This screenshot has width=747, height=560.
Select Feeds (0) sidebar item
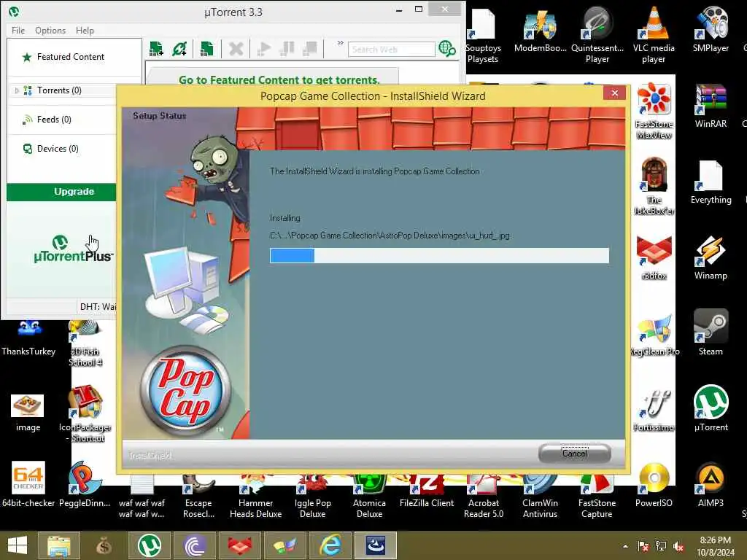pos(54,120)
